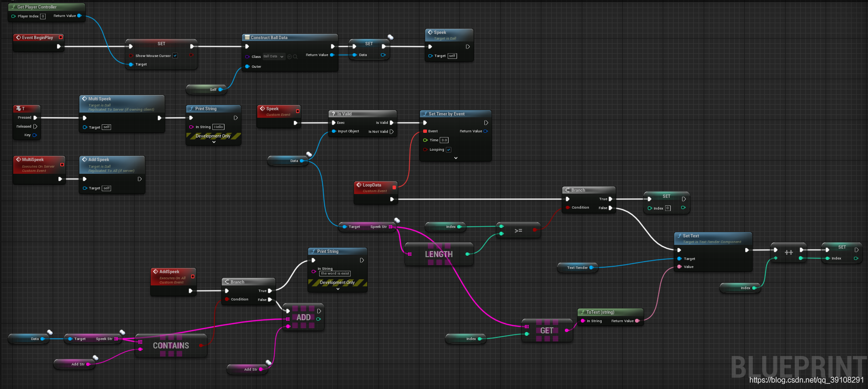Click the Released exec pin on T node
The width and height of the screenshot is (868, 389).
[35, 126]
